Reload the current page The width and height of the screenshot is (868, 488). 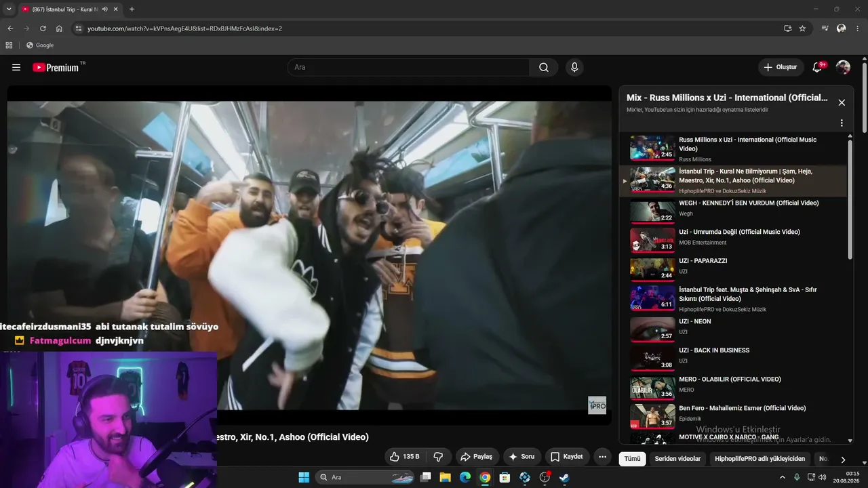43,28
